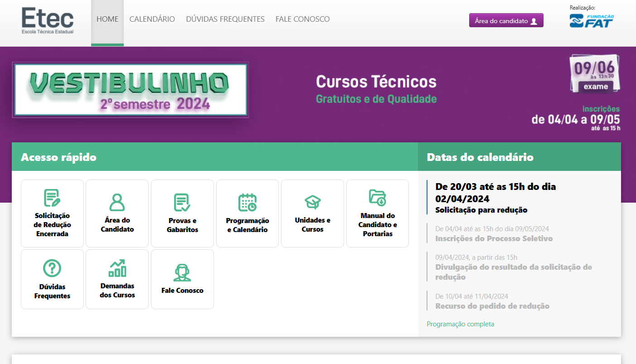Viewport: 636px width, 364px height.
Task: Open the Fundação FAT logo
Action: click(x=592, y=21)
